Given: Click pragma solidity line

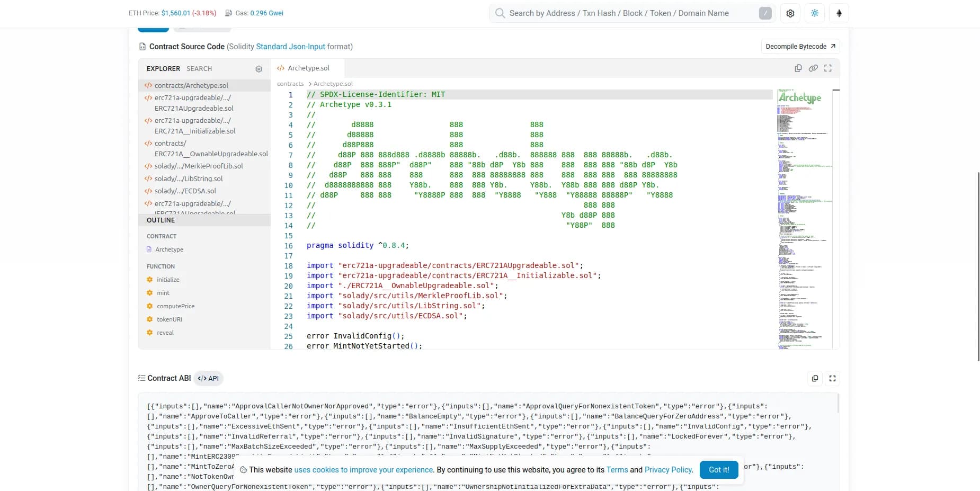Looking at the screenshot, I should pos(358,246).
